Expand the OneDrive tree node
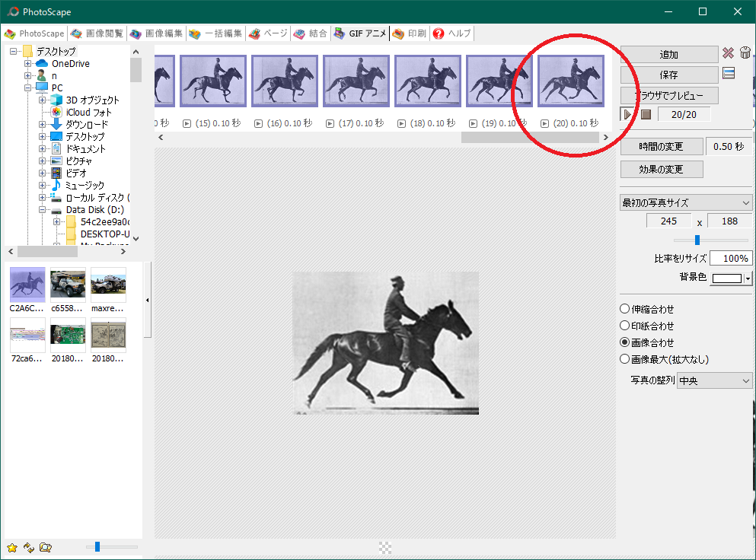This screenshot has height=560, width=756. 28,64
